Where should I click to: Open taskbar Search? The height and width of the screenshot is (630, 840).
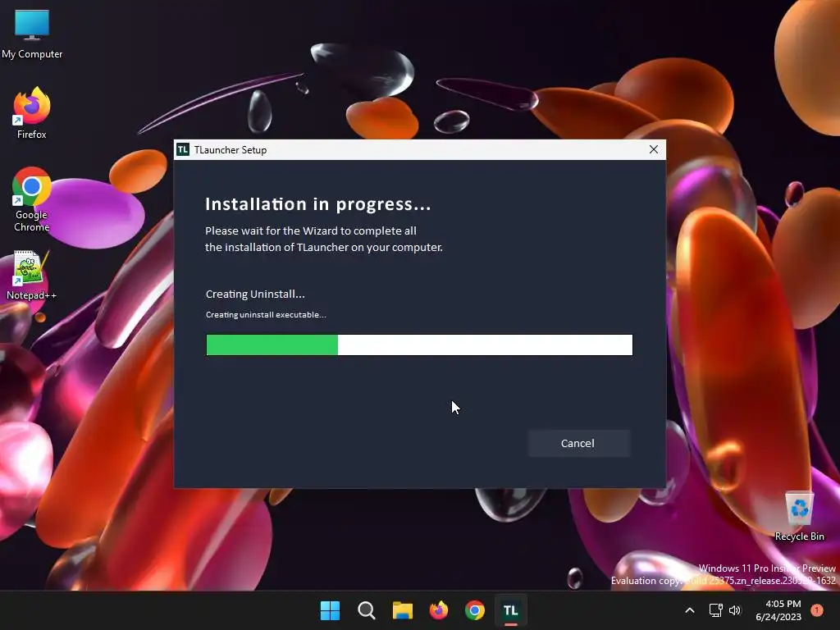pyautogui.click(x=367, y=610)
